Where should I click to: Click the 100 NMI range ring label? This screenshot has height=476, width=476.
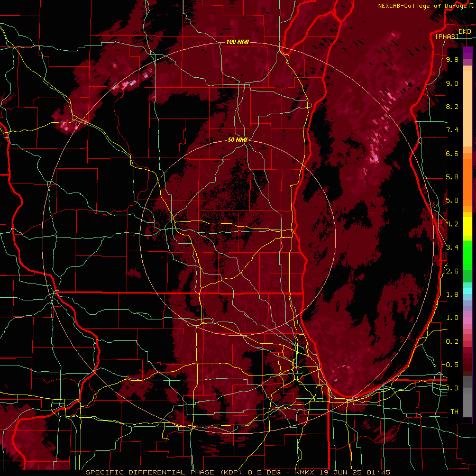point(237,42)
